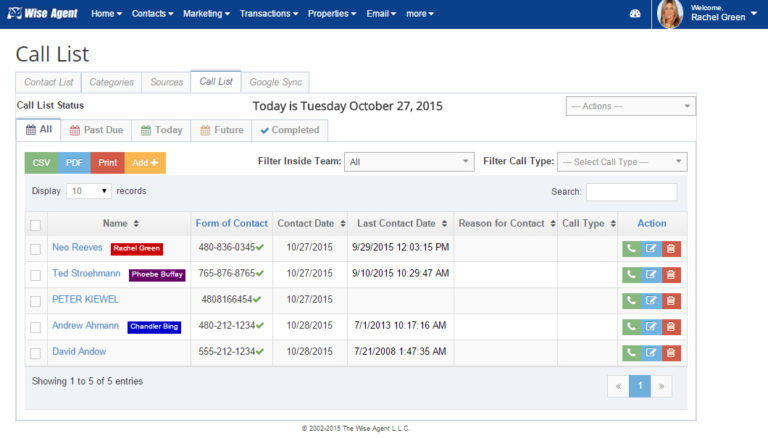Click the phone icon for Neo Reeves
Screen dimensions: 768x438
pyautogui.click(x=631, y=248)
